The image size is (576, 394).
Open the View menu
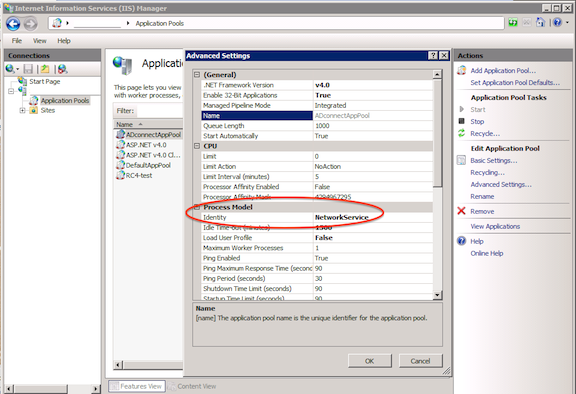point(39,41)
